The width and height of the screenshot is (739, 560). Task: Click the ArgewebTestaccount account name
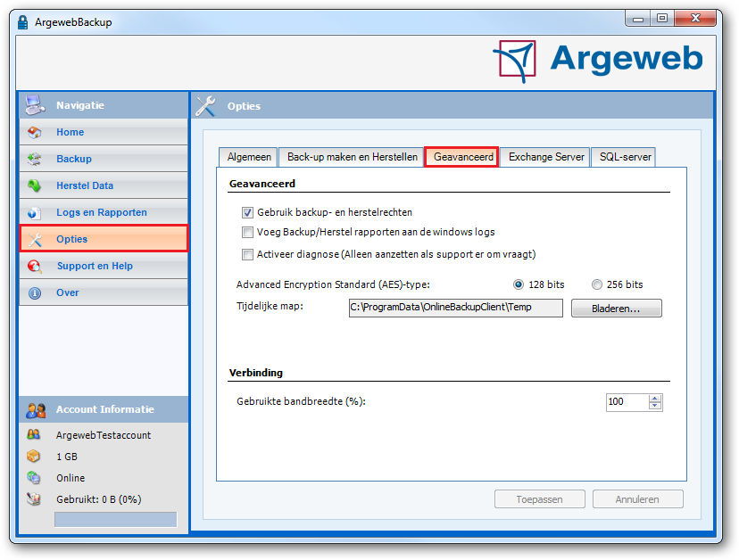pyautogui.click(x=104, y=435)
